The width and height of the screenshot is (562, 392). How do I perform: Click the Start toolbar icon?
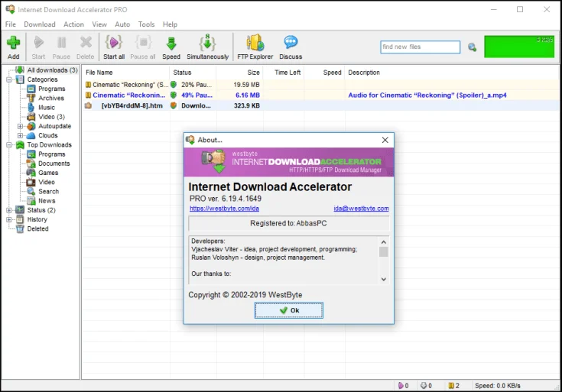pyautogui.click(x=38, y=47)
